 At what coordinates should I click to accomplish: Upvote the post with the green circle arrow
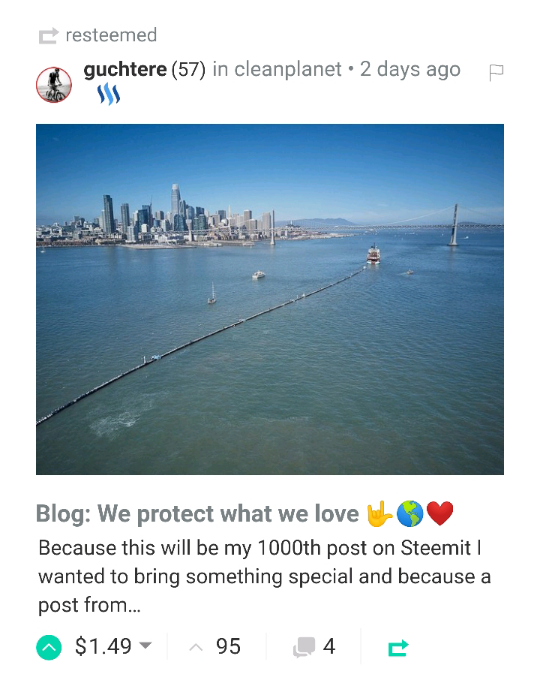pos(49,647)
